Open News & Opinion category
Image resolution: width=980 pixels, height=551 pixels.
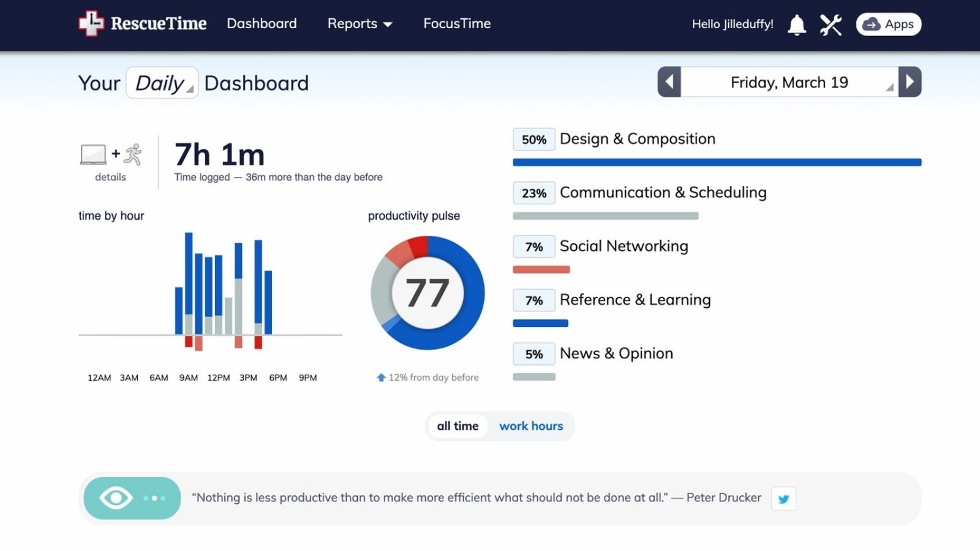point(616,353)
